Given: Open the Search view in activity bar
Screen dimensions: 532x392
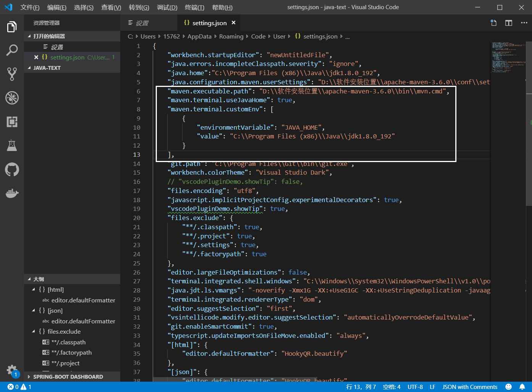Looking at the screenshot, I should (x=12, y=50).
